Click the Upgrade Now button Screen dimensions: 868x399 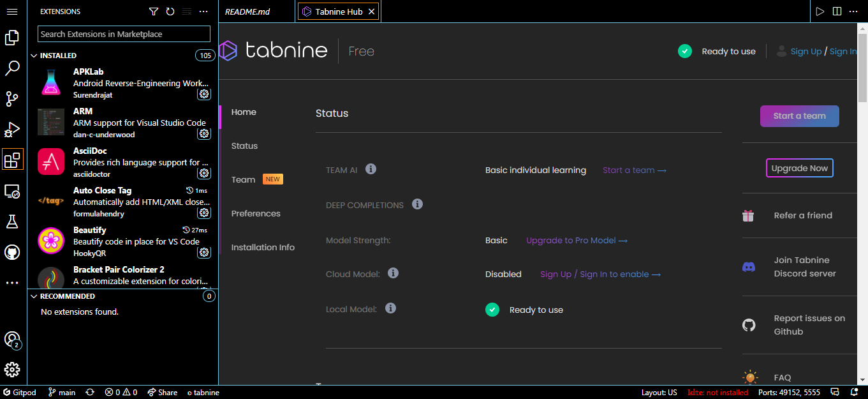coord(799,168)
